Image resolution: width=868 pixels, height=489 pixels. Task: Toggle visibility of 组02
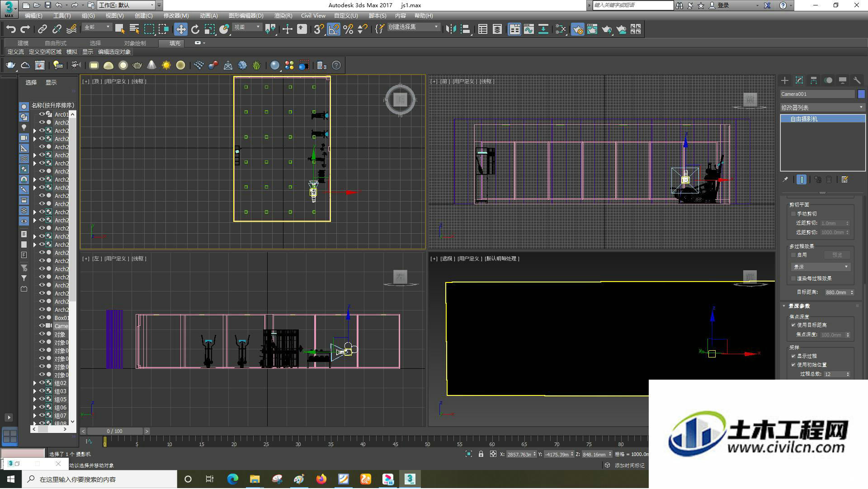tap(42, 383)
